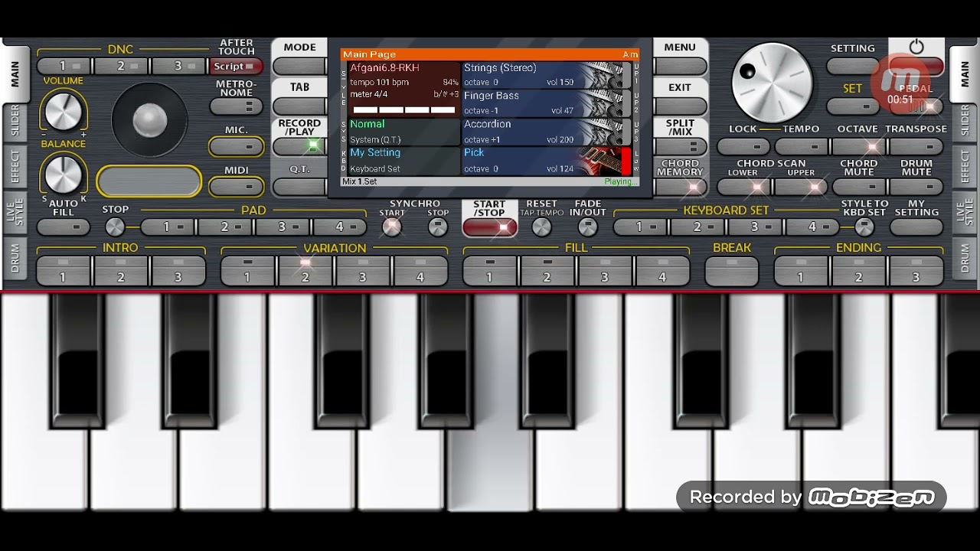Screen dimensions: 980x551
Task: Play ENDING 3
Action: pyautogui.click(x=916, y=272)
